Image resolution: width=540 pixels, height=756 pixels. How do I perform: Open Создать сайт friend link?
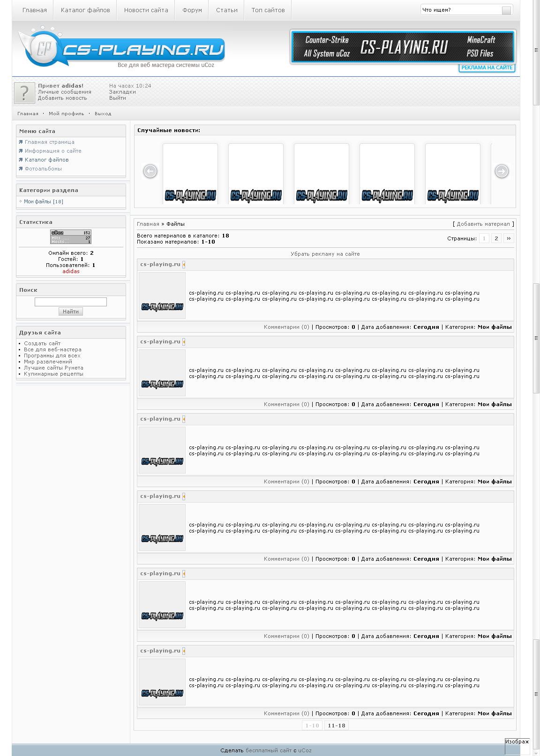tap(42, 343)
